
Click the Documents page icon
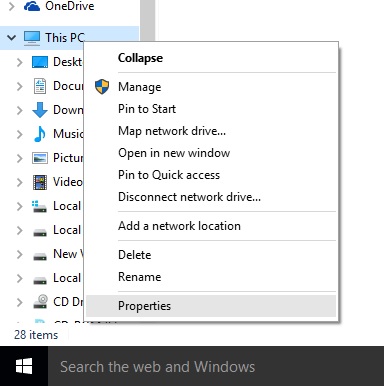pos(40,86)
